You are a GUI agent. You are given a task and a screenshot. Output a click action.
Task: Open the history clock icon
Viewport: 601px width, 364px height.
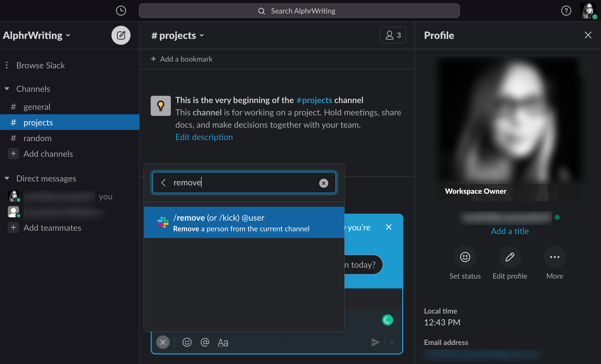[x=121, y=11]
